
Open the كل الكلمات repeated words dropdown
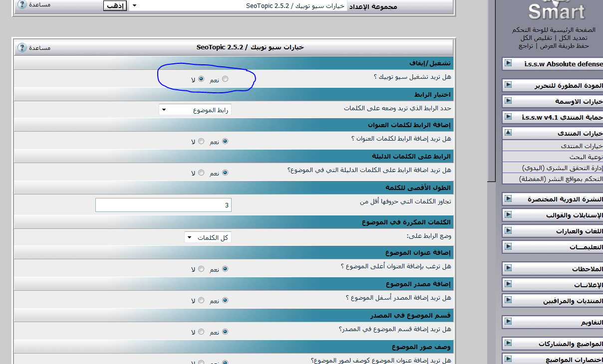click(x=208, y=237)
